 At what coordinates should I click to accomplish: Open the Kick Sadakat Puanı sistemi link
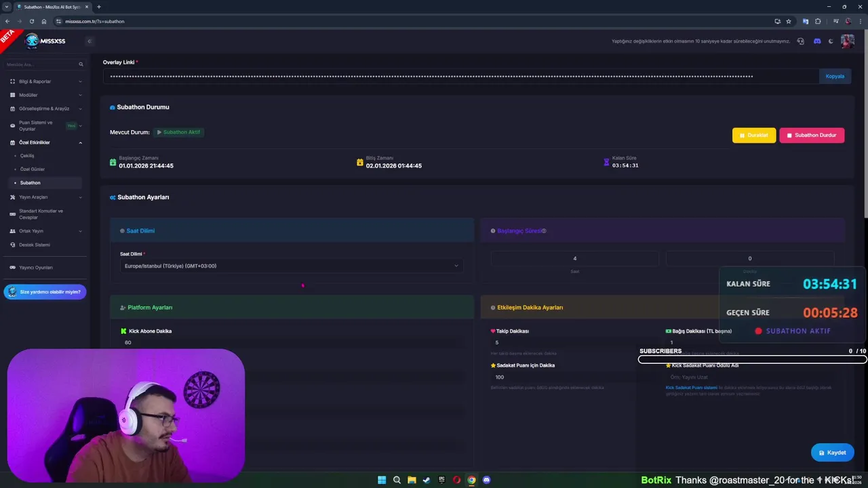[691, 388]
